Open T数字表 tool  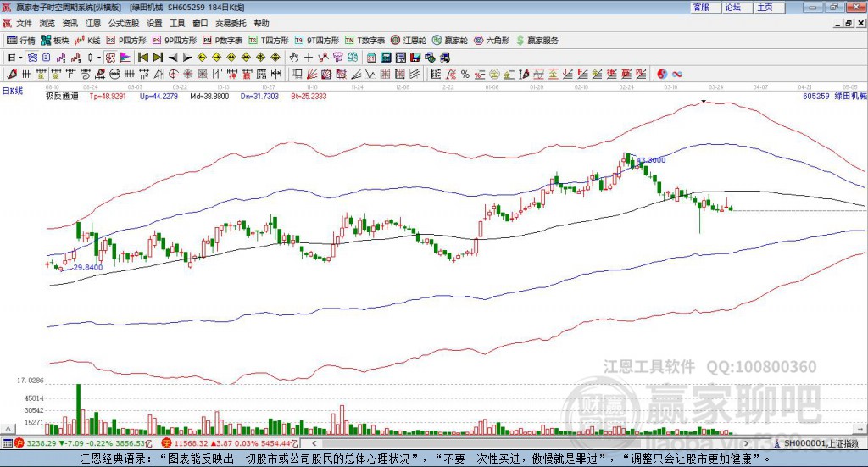(x=364, y=41)
